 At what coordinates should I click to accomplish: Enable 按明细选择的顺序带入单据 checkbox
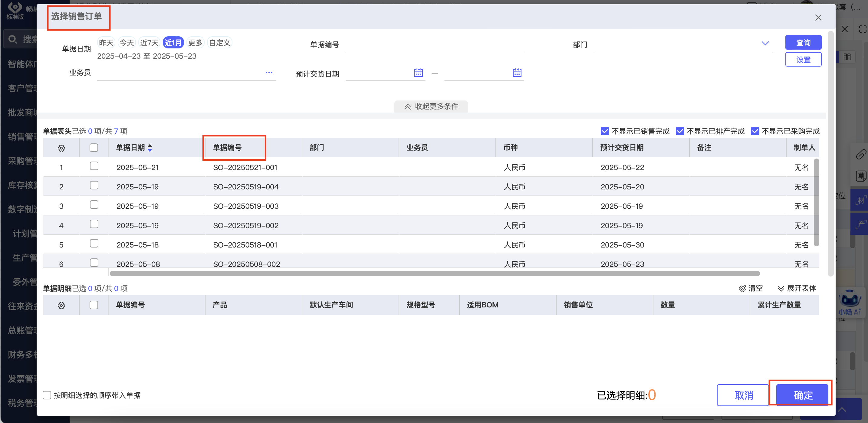47,395
